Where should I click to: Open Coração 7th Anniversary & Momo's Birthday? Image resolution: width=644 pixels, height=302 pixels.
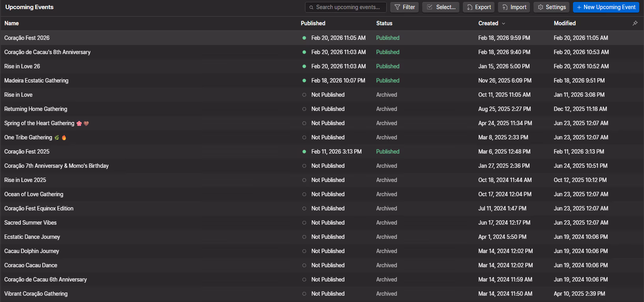pos(56,166)
